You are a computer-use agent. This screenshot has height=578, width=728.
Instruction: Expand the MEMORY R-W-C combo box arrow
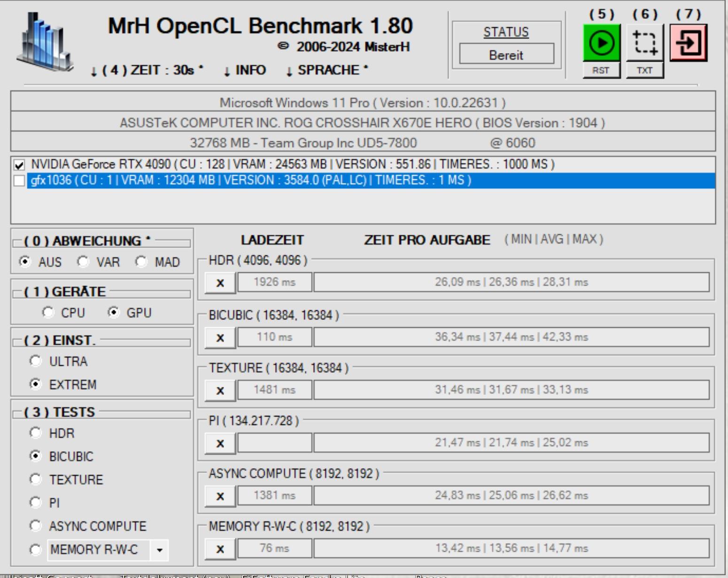point(160,550)
